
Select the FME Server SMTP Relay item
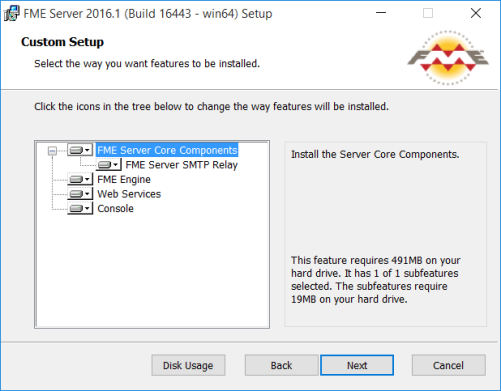181,165
